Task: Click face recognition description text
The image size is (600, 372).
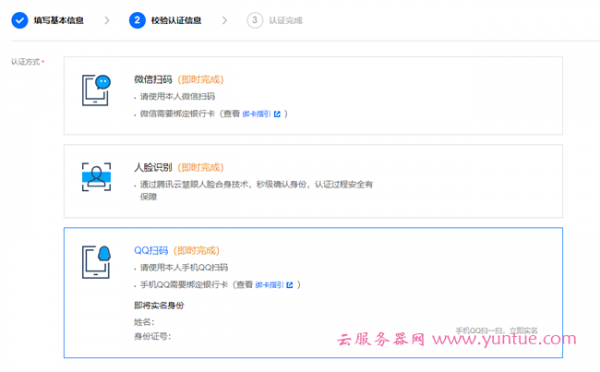Action: coord(256,190)
